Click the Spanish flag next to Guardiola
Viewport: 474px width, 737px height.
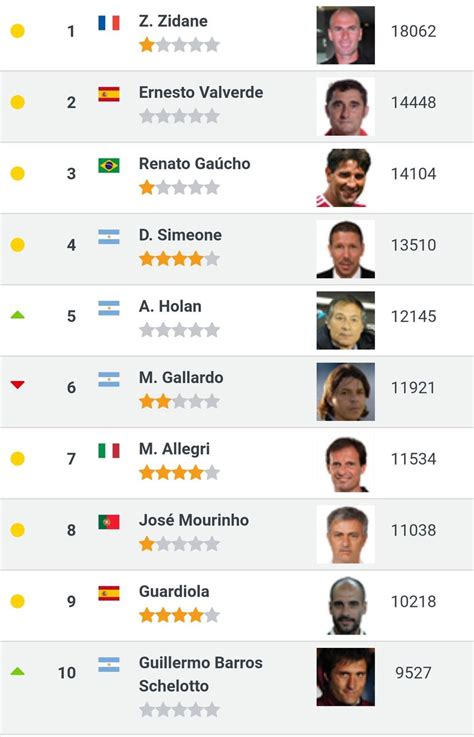click(x=109, y=593)
